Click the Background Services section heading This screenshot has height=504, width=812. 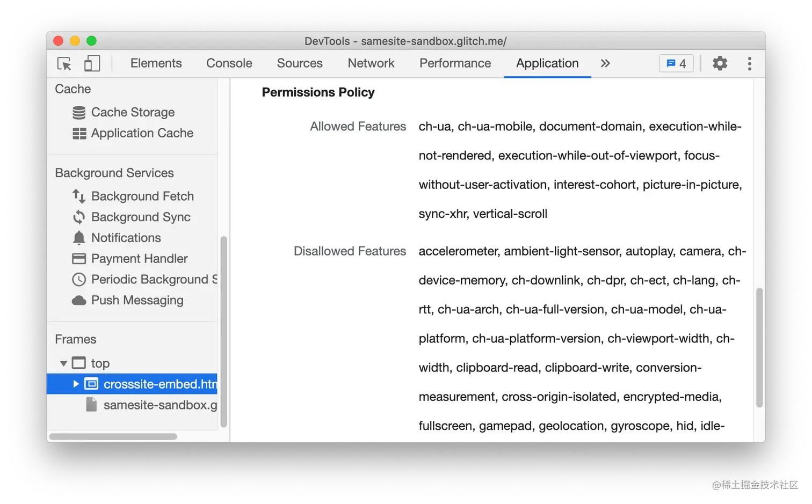(x=114, y=173)
